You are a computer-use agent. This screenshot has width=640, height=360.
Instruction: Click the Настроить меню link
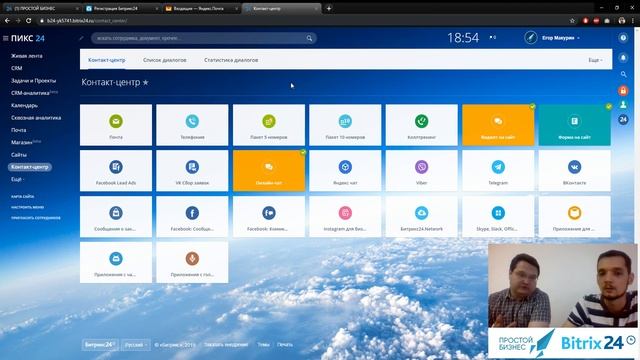click(27, 207)
